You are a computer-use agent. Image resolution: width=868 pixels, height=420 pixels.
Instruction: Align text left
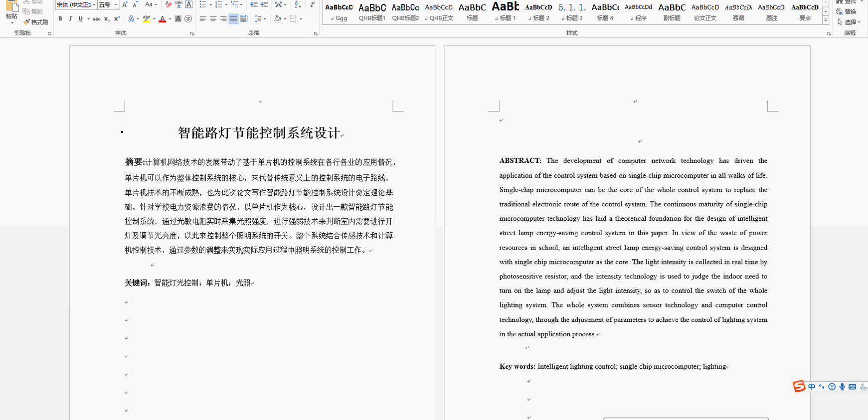coord(203,19)
